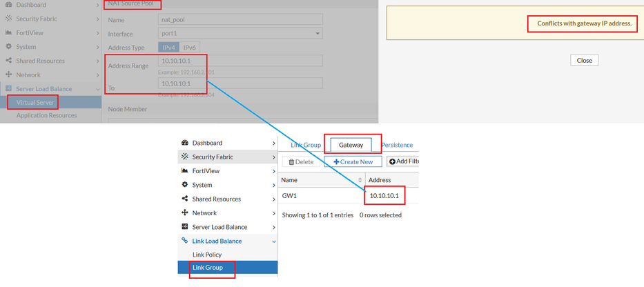The height and width of the screenshot is (287, 644).
Task: Open the Interface dropdown showing port1
Action: point(240,33)
